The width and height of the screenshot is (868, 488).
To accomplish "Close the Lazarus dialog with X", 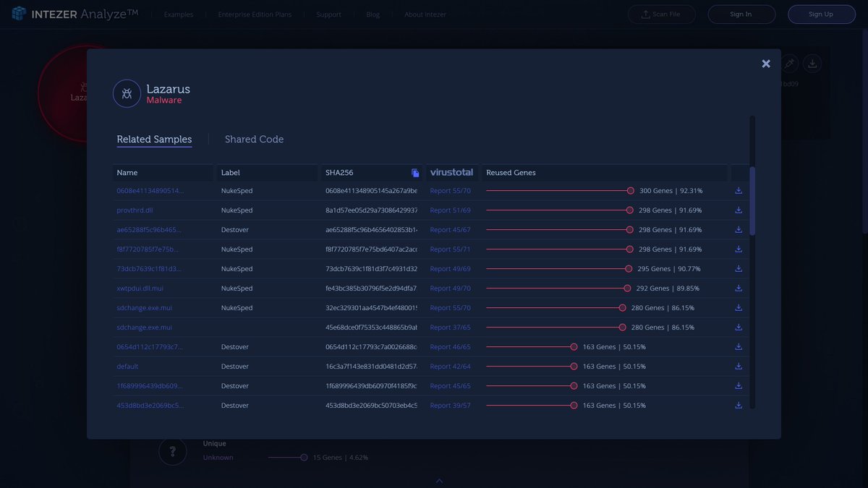I will point(766,64).
